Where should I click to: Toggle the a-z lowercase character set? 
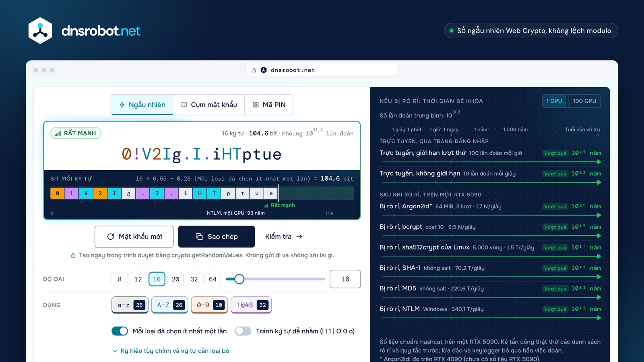tap(130, 305)
